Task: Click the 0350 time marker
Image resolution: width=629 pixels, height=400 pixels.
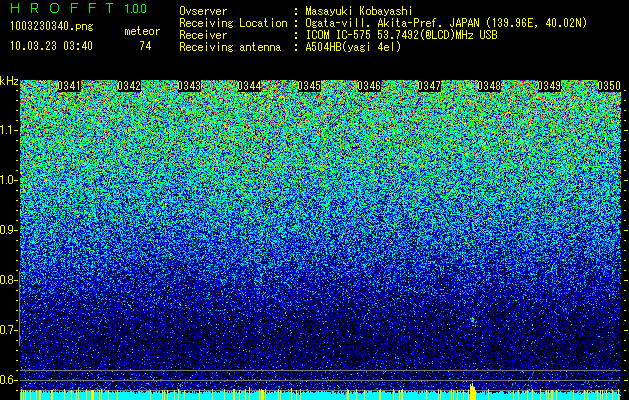Action: pyautogui.click(x=609, y=86)
